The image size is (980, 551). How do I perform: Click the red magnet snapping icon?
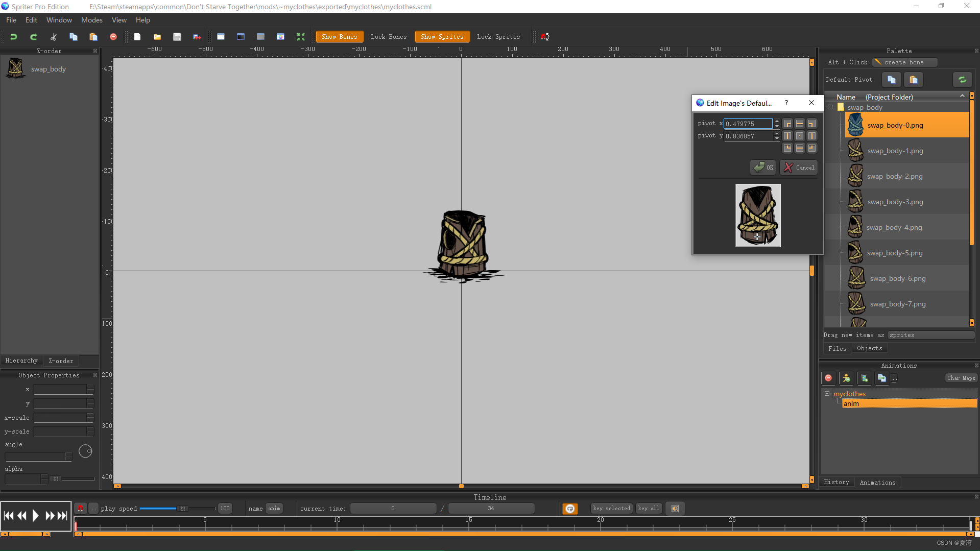click(x=545, y=37)
